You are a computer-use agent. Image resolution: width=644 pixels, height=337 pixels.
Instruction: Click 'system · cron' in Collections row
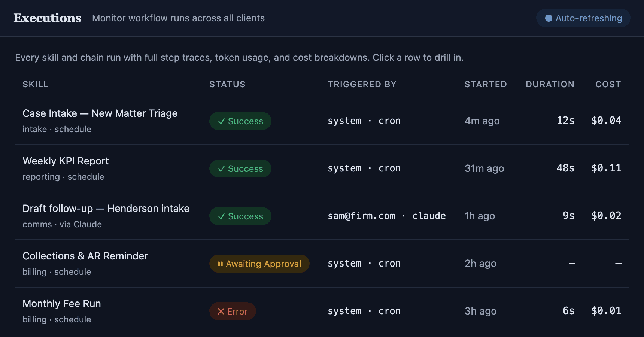[364, 264]
